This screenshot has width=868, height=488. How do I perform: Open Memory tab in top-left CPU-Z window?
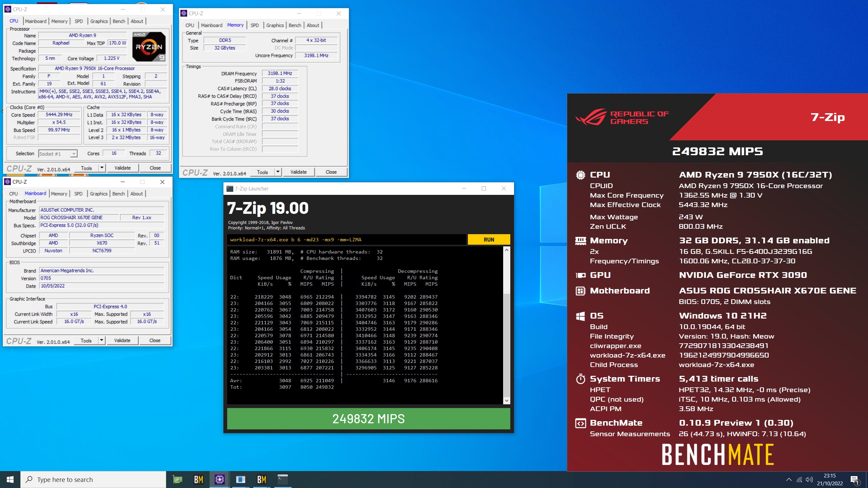(x=59, y=21)
